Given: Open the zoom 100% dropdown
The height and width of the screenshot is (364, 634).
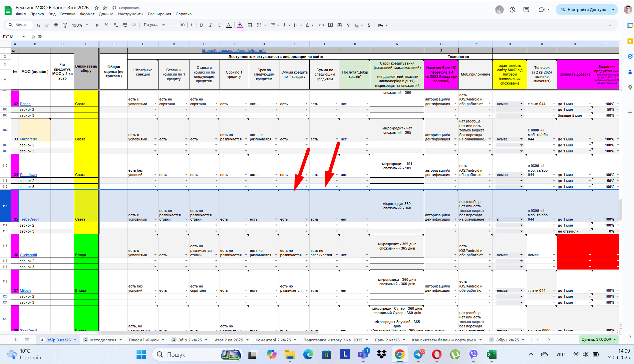Looking at the screenshot, I should 80,25.
